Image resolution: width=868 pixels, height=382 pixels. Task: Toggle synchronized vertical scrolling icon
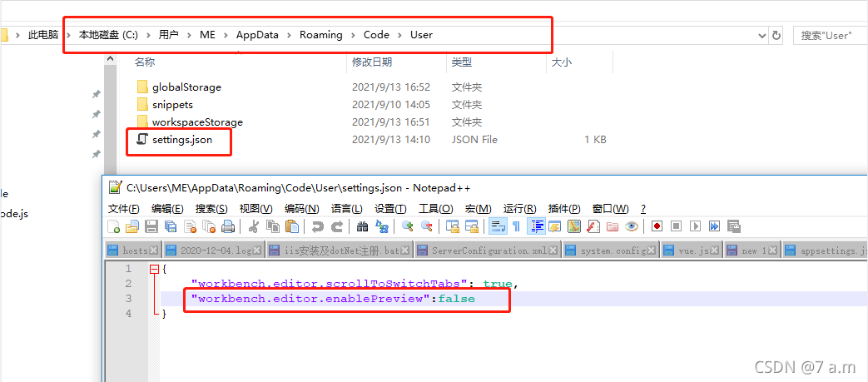click(x=453, y=226)
